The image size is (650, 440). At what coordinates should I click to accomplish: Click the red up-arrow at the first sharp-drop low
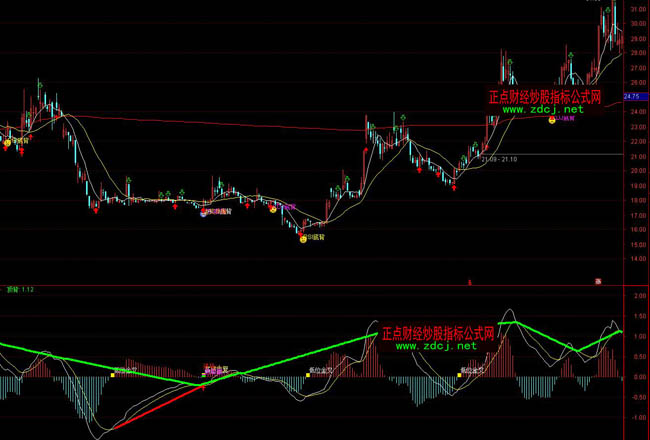click(x=95, y=209)
